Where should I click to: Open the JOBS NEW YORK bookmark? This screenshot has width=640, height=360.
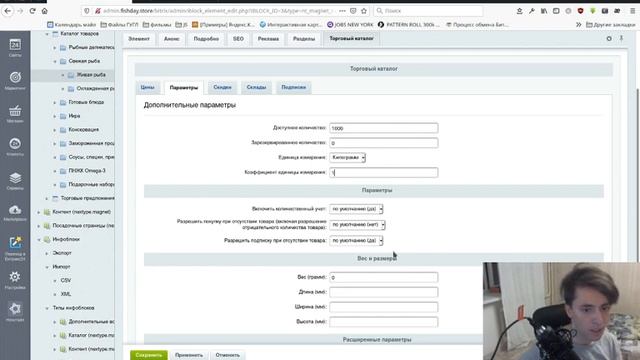point(350,24)
